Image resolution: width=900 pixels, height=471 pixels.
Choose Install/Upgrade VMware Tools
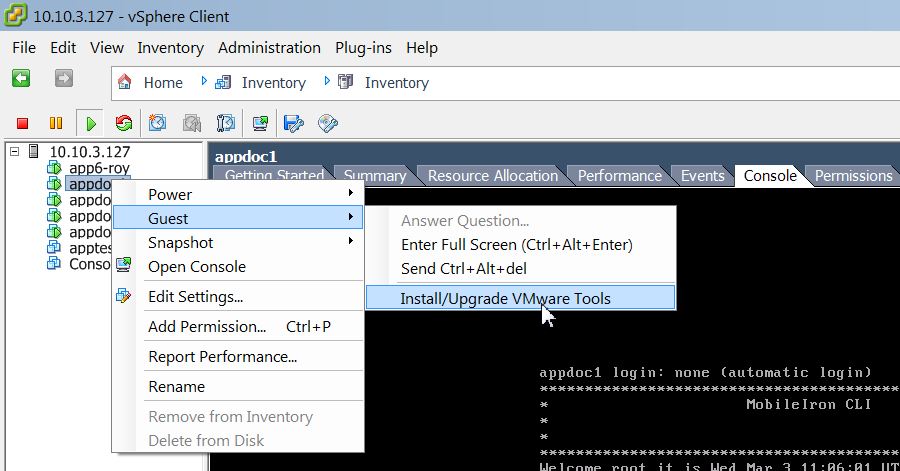pos(521,298)
